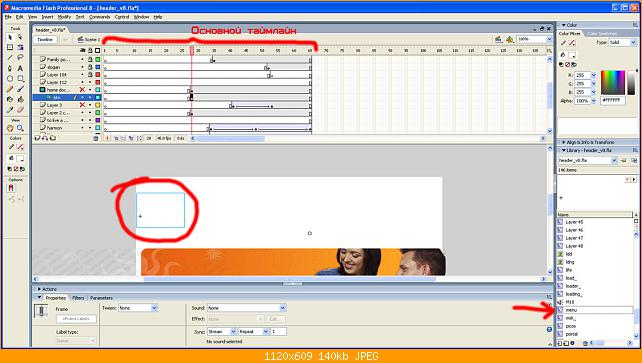This screenshot has width=642, height=363.
Task: Click the delete trash icon in Library
Action: point(585,343)
